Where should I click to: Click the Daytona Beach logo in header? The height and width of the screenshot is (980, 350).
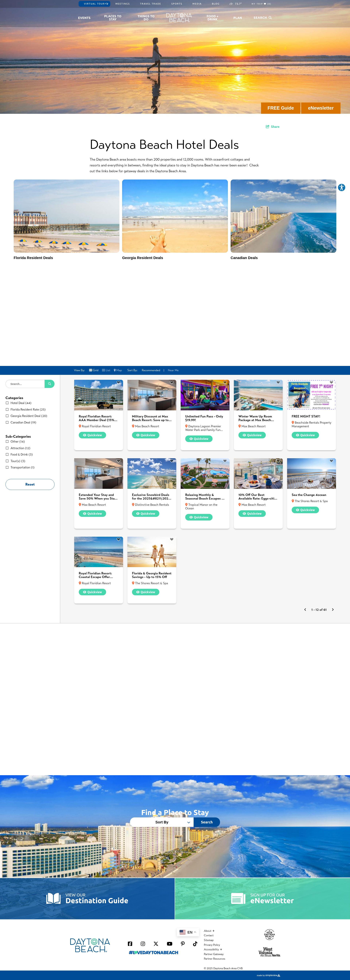click(179, 18)
